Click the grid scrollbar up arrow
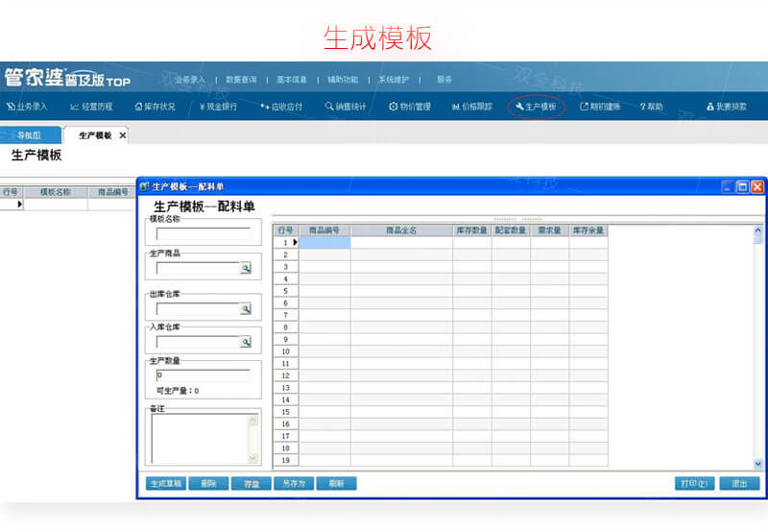This screenshot has width=768, height=532. coord(757,230)
